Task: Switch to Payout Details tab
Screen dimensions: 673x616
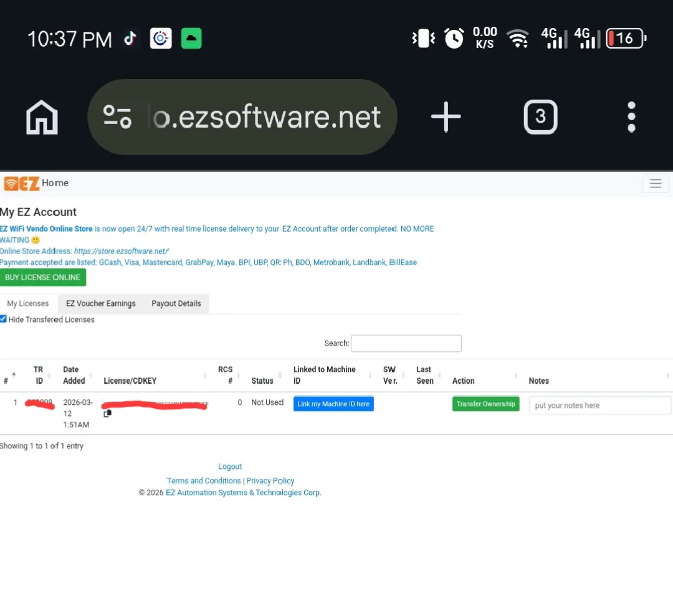Action: point(176,304)
